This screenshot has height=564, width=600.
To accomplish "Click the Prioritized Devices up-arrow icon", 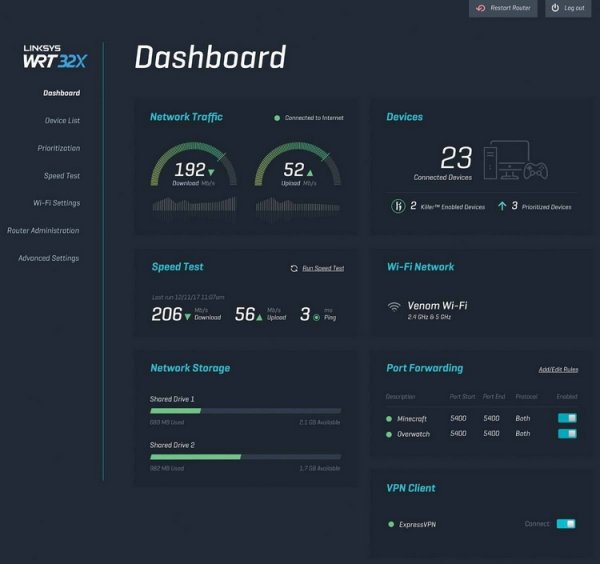I will click(502, 206).
